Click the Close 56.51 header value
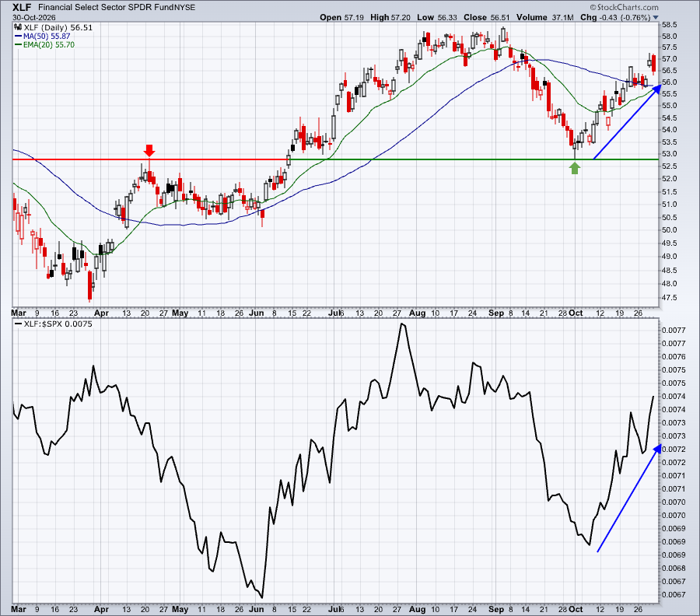The height and width of the screenshot is (616, 700). (487, 17)
